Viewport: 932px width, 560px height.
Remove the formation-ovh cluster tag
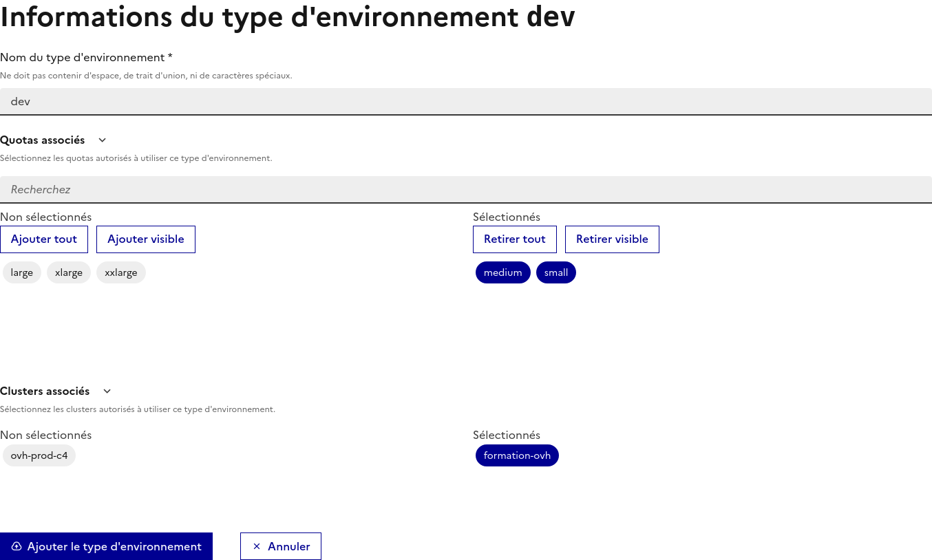point(517,455)
